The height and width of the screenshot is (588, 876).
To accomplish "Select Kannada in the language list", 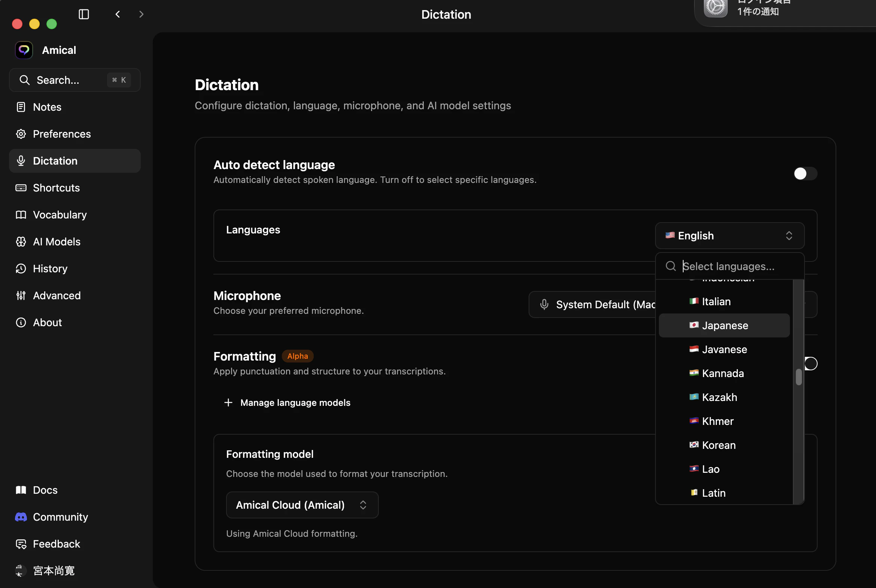I will pos(724,373).
